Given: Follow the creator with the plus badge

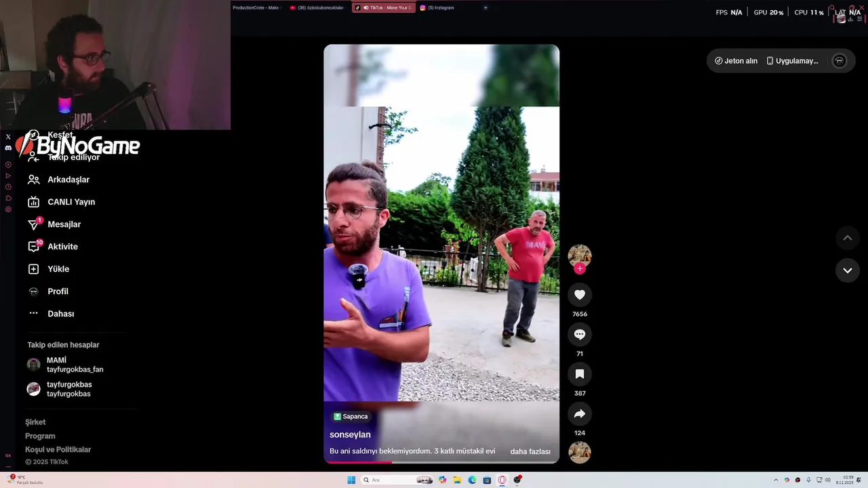Looking at the screenshot, I should coord(580,268).
